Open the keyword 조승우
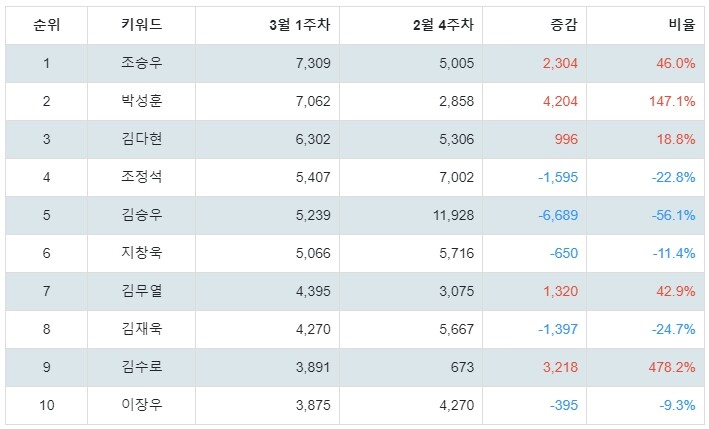Viewport: 709px width, 429px height. (x=142, y=62)
